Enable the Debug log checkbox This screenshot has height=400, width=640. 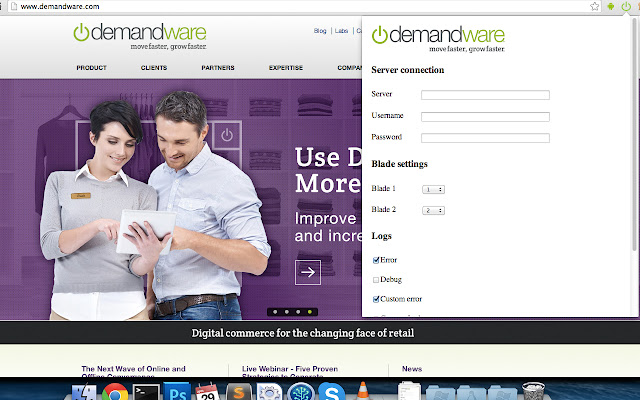click(x=376, y=280)
